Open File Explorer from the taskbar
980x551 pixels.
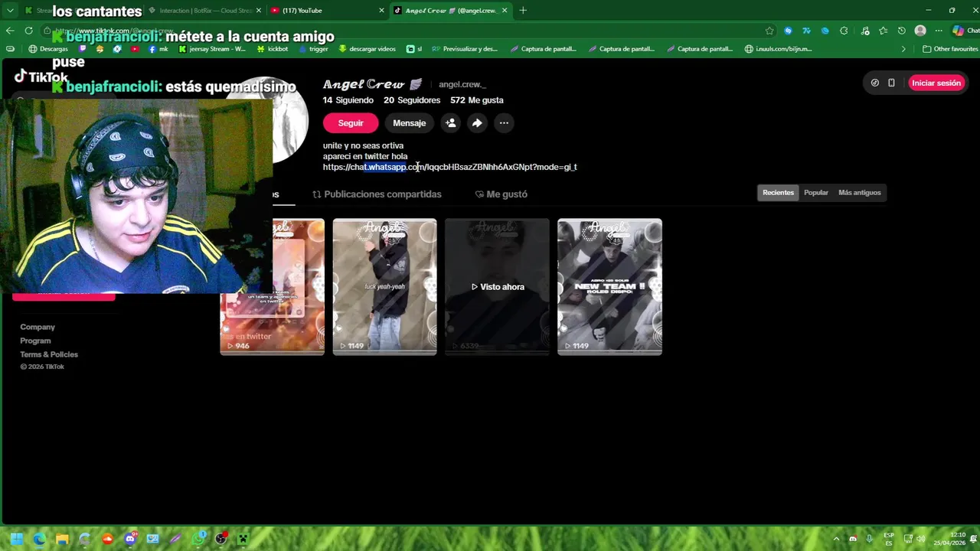tap(62, 539)
